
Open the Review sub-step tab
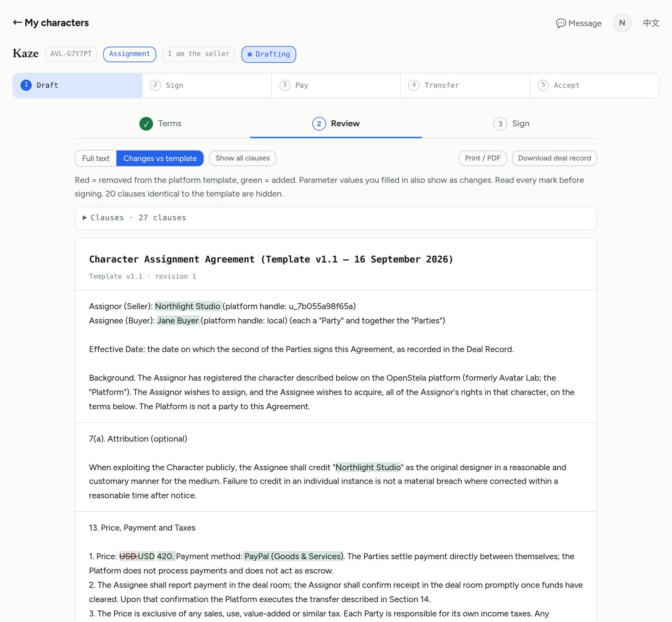(x=336, y=124)
